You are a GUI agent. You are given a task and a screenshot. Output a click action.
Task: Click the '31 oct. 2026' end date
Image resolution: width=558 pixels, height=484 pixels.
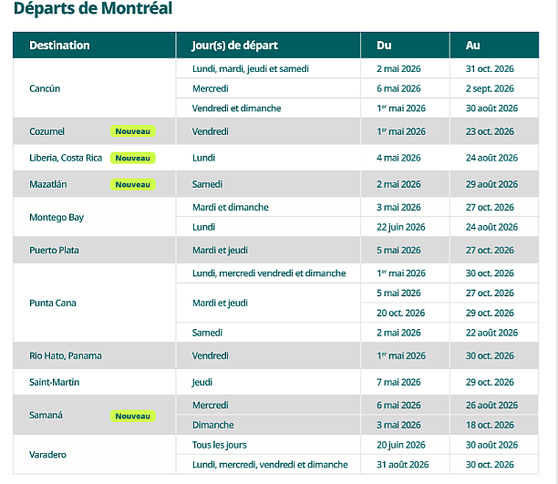tap(490, 69)
